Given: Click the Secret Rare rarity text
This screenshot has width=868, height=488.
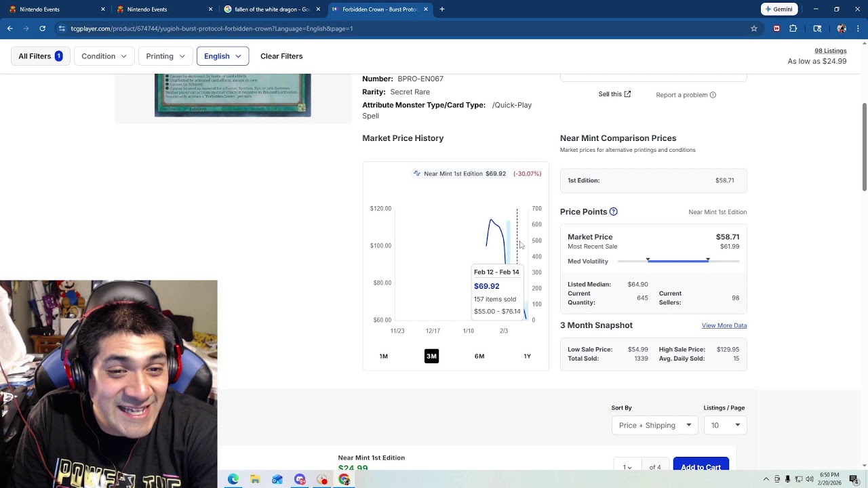Looking at the screenshot, I should click(410, 91).
